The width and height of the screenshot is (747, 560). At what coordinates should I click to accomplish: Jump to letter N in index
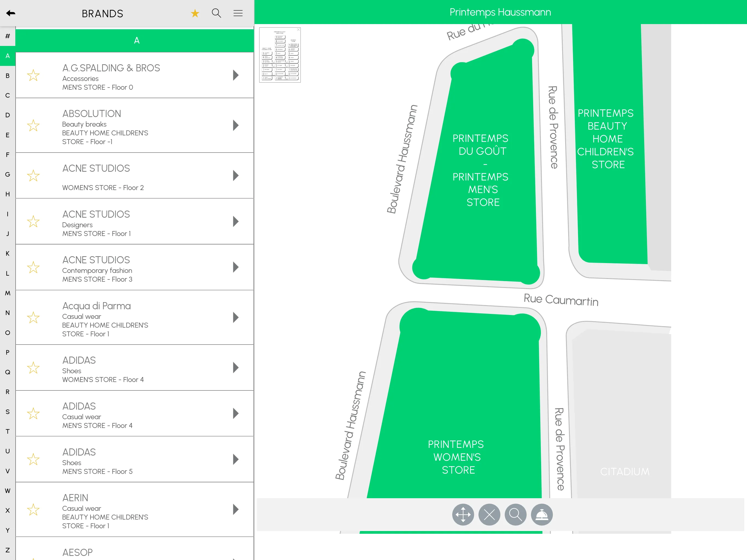[7, 313]
